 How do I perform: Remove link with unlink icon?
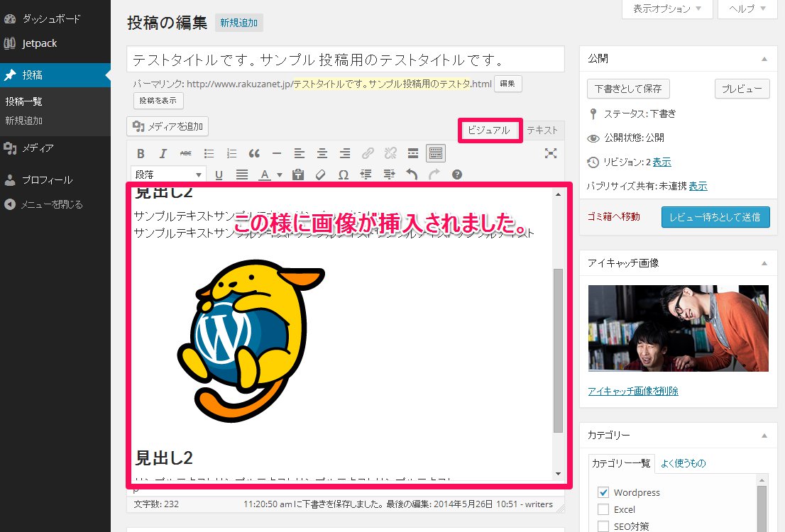(x=390, y=154)
